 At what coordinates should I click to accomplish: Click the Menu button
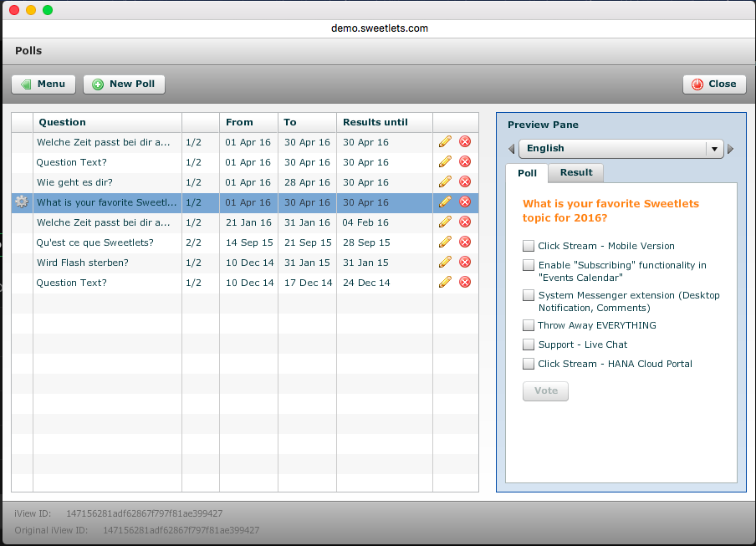point(43,84)
